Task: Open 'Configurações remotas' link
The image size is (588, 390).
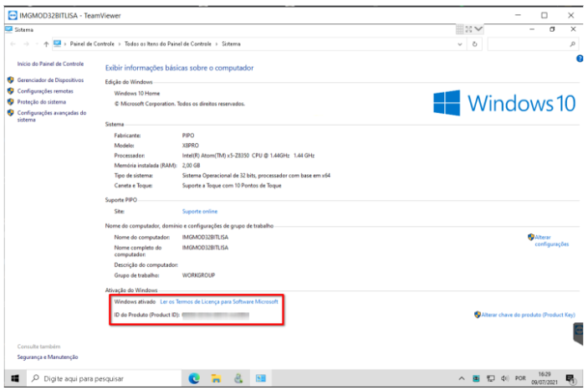Action: point(45,91)
